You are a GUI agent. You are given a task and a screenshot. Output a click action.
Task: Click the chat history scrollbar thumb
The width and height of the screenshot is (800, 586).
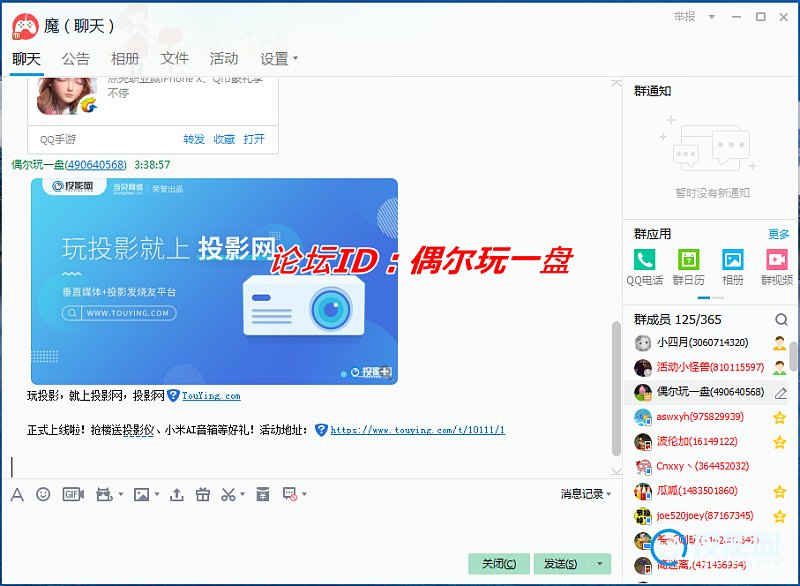616,389
